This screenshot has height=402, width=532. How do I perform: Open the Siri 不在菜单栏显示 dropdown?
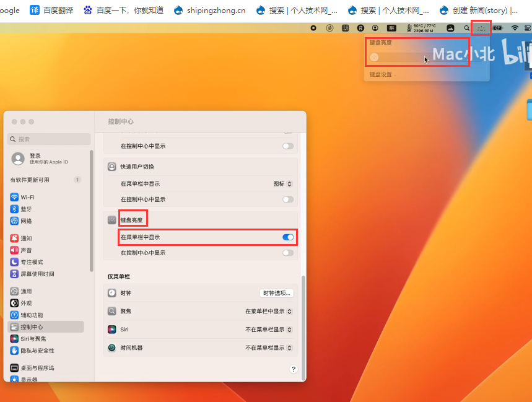(268, 330)
